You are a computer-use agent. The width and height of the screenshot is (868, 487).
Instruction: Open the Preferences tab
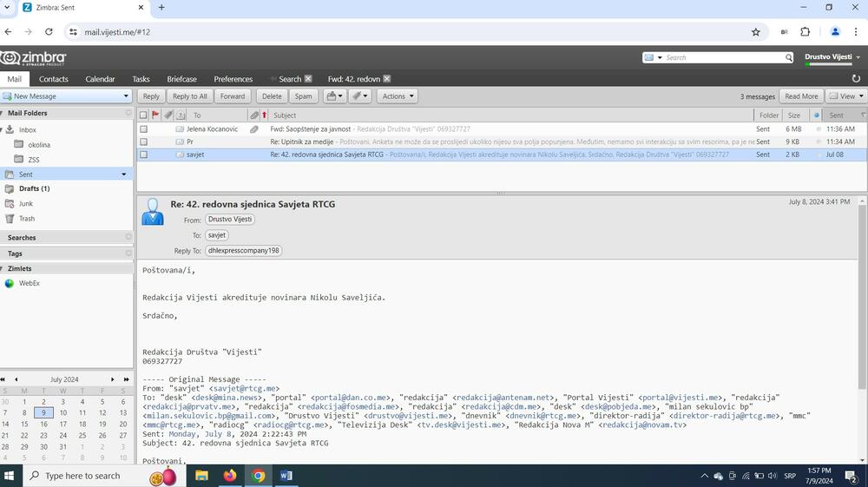(233, 79)
